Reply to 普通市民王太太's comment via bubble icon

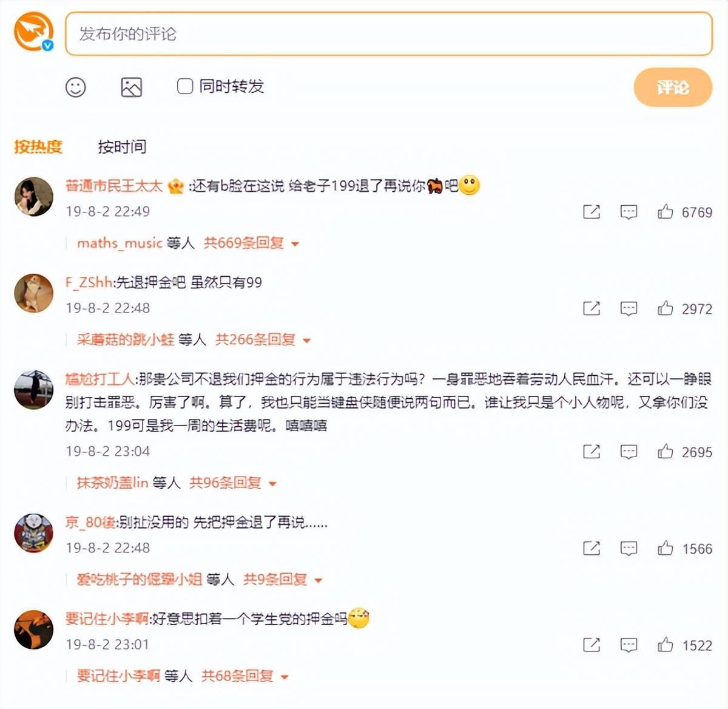pyautogui.click(x=629, y=212)
